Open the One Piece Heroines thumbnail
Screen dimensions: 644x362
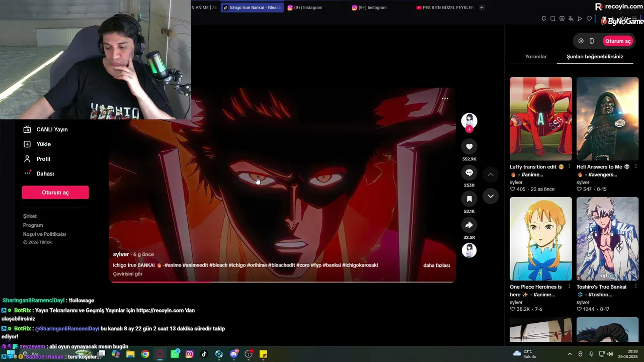541,239
